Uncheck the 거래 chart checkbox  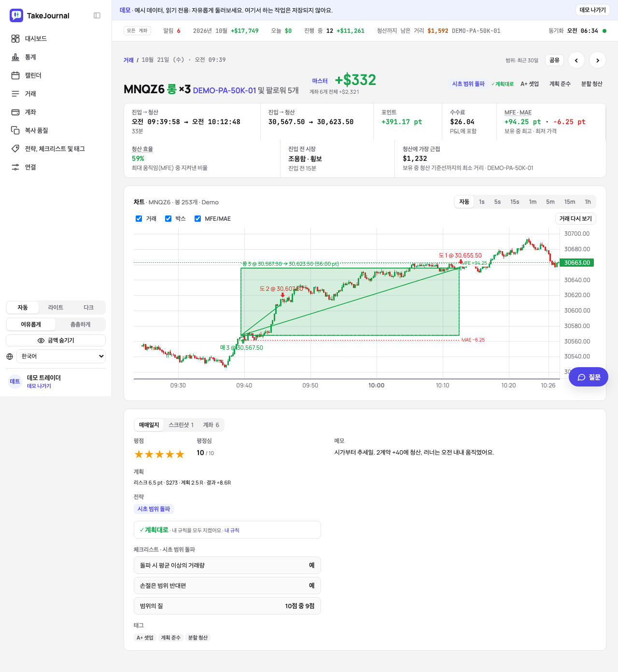click(139, 219)
